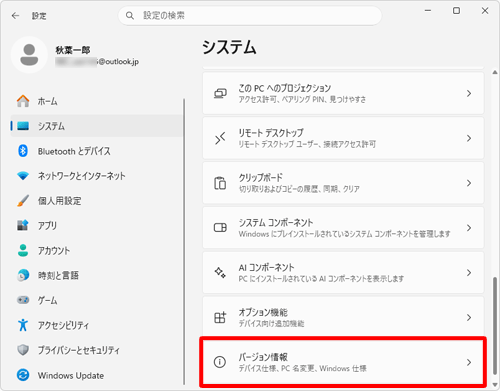Open 時刻と言語 settings category
This screenshot has height=391, width=500.
point(97,275)
